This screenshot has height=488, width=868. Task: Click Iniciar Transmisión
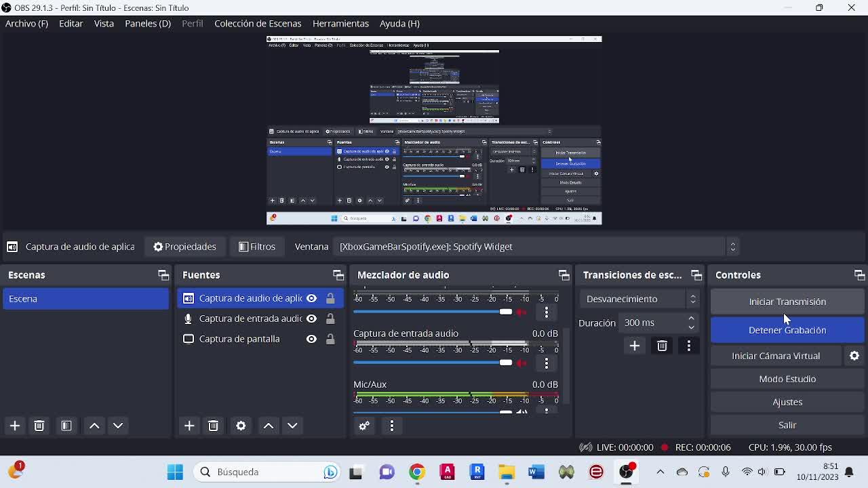(787, 302)
